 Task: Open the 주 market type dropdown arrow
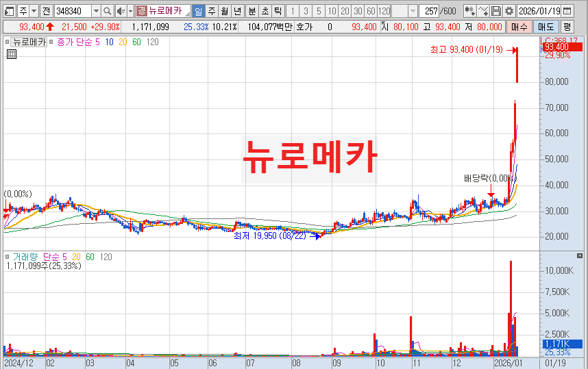click(34, 11)
